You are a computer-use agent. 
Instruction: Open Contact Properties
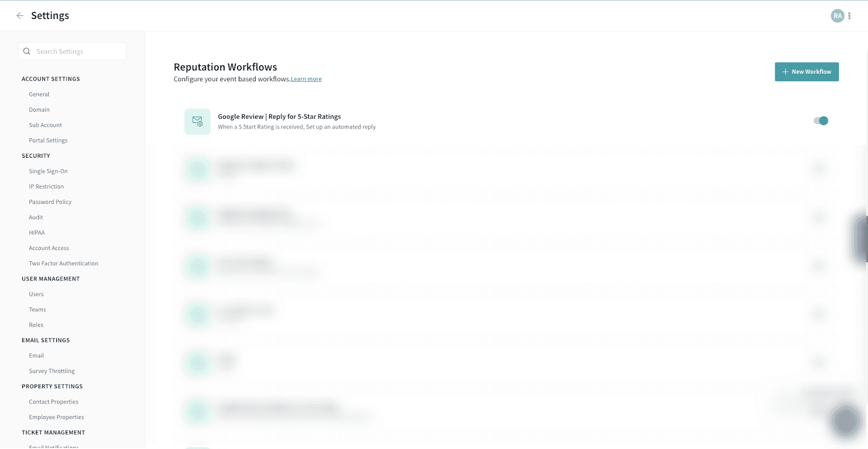pos(54,402)
